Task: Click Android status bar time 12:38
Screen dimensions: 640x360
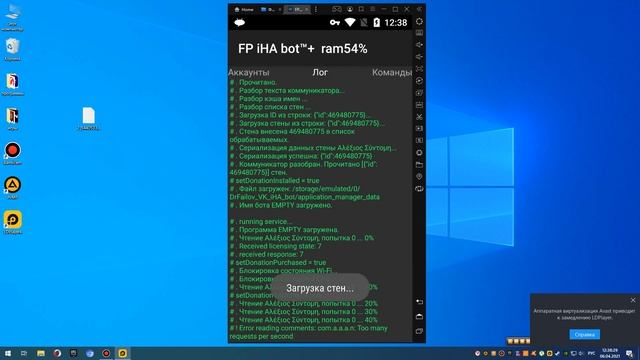Action: (396, 23)
